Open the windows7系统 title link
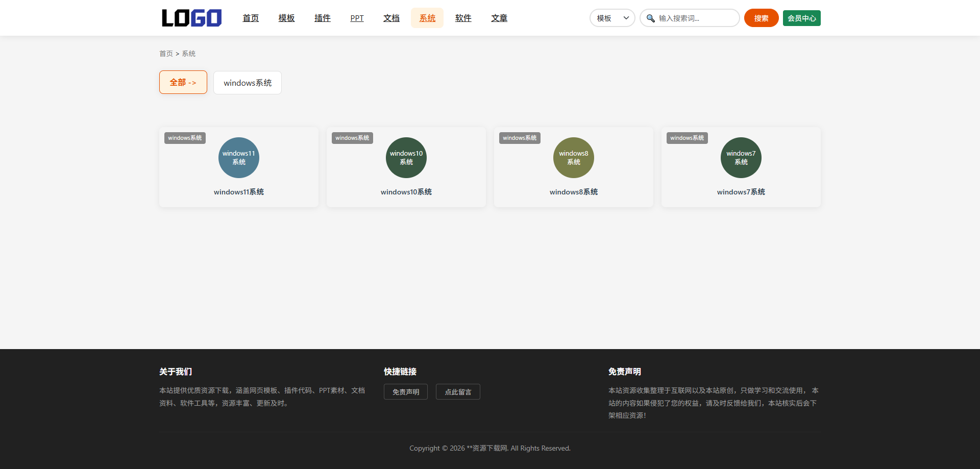 [741, 192]
